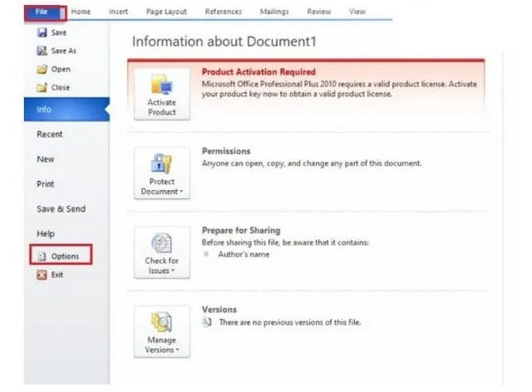Click the Save floppy disk icon
Image resolution: width=532 pixels, height=392 pixels.
pos(42,32)
